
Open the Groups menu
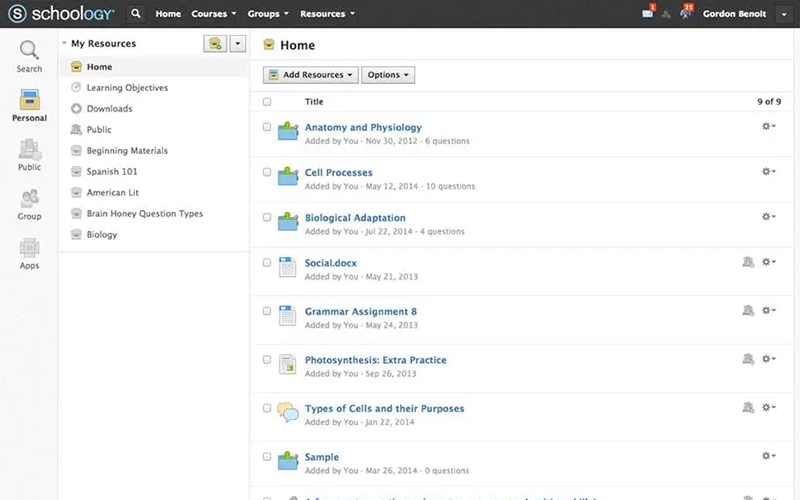[x=268, y=14]
